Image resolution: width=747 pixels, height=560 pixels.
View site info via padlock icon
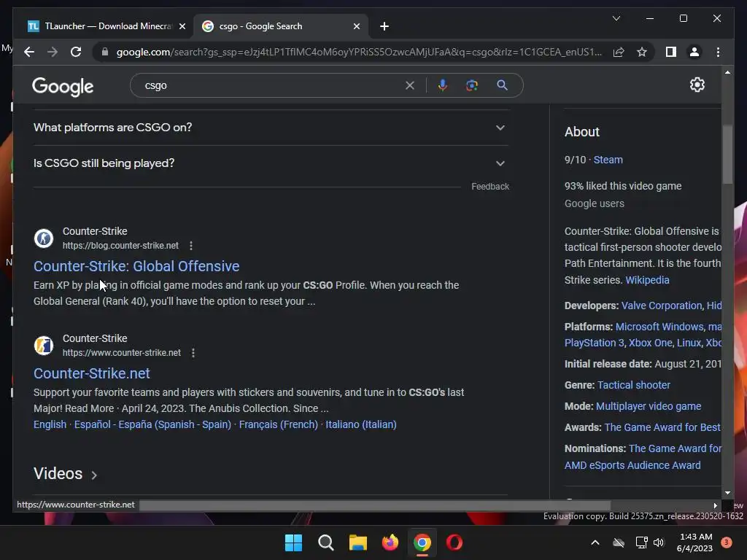(x=105, y=52)
